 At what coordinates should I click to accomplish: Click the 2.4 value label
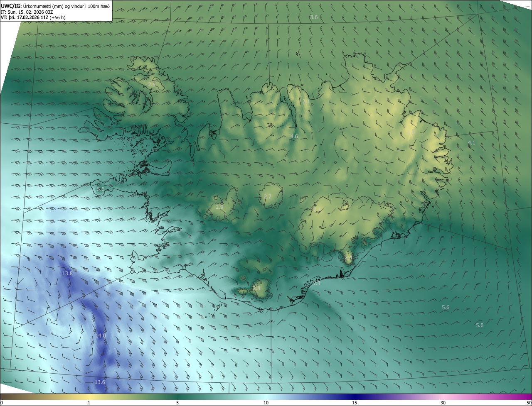pyautogui.click(x=348, y=257)
